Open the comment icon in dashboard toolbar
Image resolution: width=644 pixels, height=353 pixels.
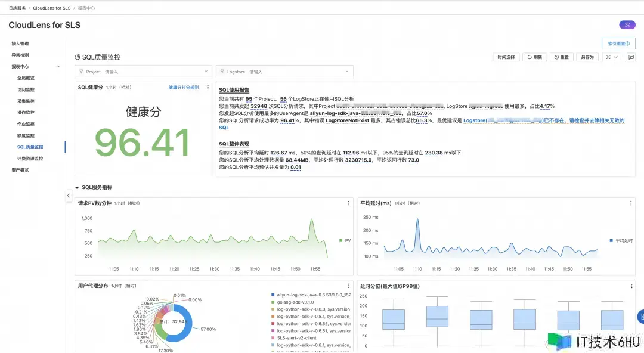point(631,57)
